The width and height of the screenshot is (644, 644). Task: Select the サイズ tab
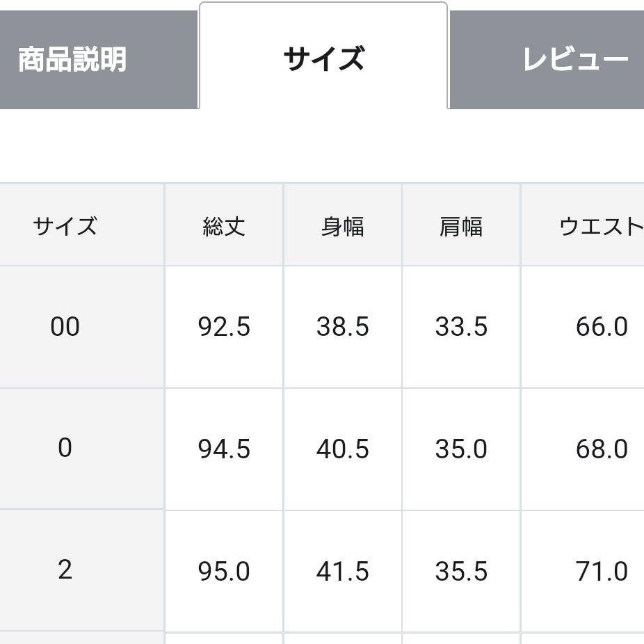tap(323, 56)
